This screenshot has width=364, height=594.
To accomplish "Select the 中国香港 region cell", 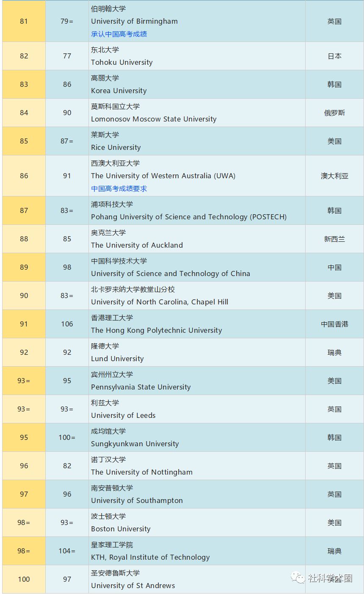I will (334, 324).
